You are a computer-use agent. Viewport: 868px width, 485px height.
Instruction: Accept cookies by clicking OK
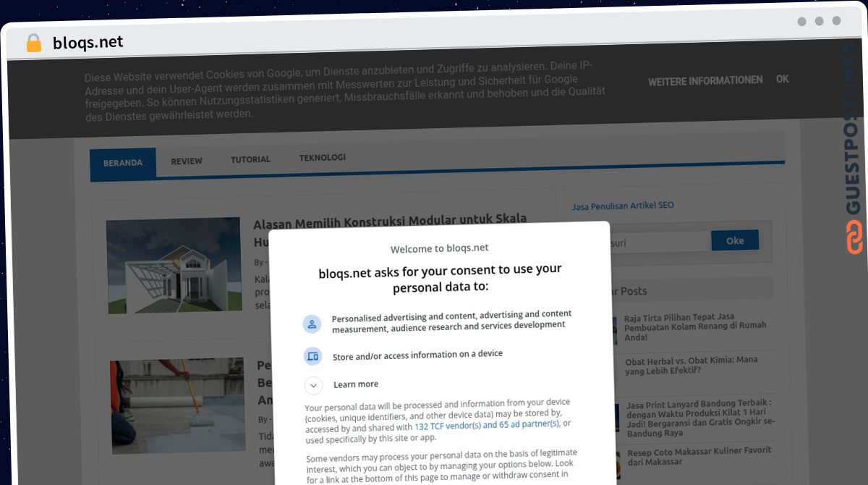pyautogui.click(x=782, y=79)
